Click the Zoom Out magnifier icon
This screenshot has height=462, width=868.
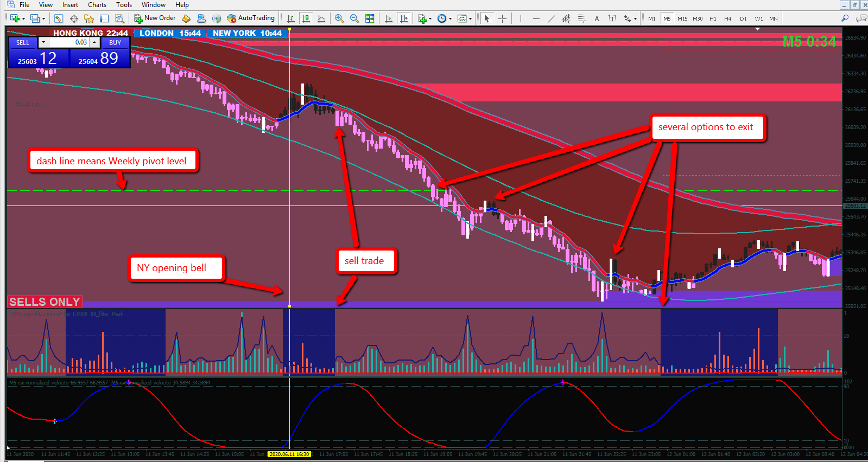pos(354,18)
